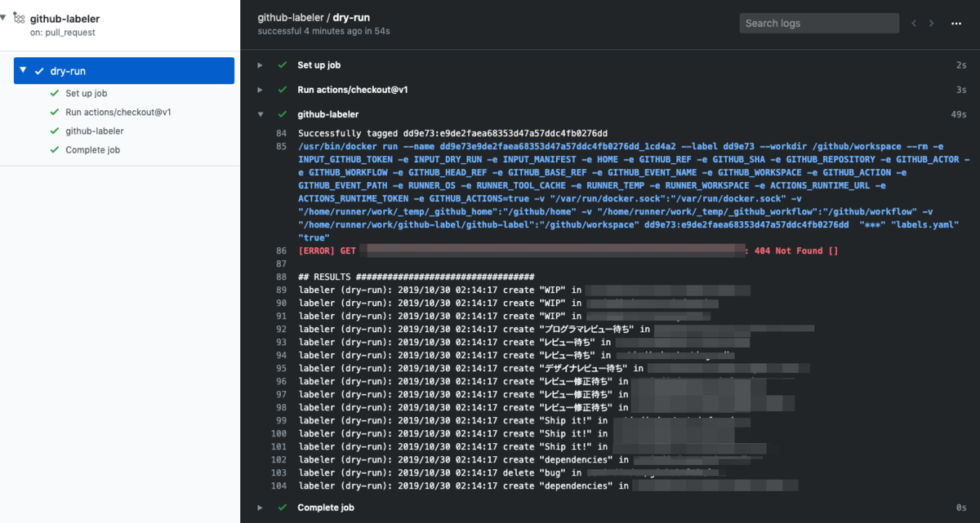Open the three-dots log options menu

[x=956, y=24]
